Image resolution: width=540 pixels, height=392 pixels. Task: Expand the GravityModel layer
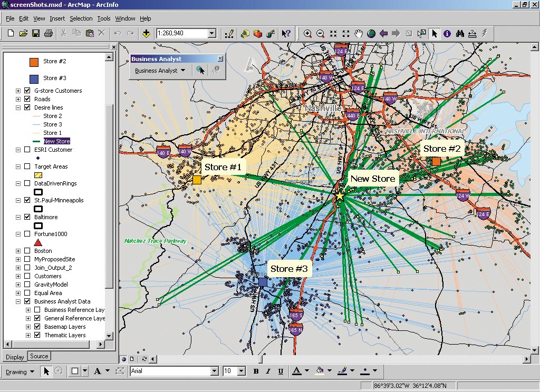pyautogui.click(x=18, y=285)
